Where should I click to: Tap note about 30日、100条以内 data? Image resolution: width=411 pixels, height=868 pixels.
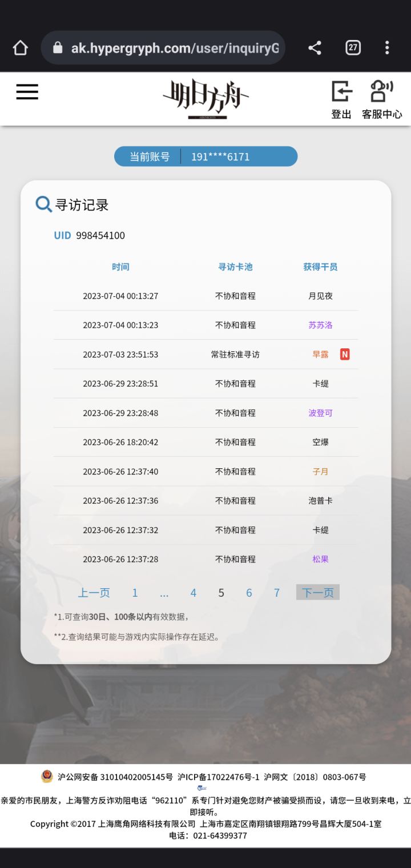click(121, 617)
